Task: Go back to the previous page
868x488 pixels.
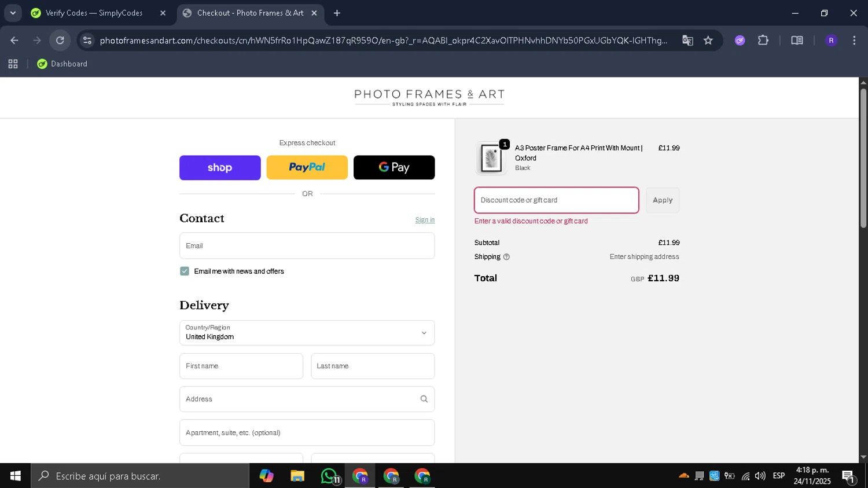Action: pos(14,41)
